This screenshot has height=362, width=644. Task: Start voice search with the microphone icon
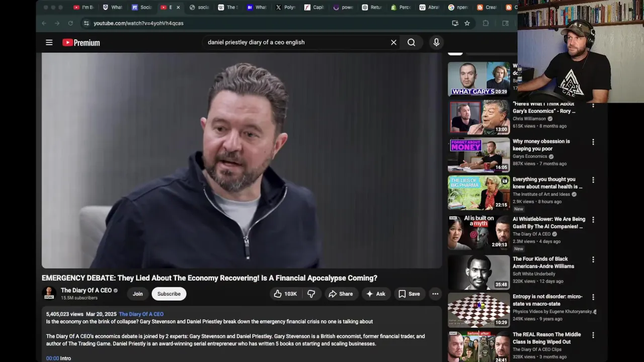tap(437, 42)
